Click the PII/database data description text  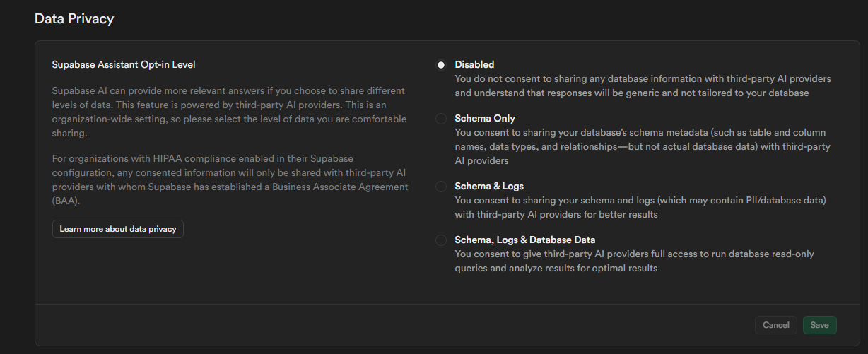(x=640, y=207)
